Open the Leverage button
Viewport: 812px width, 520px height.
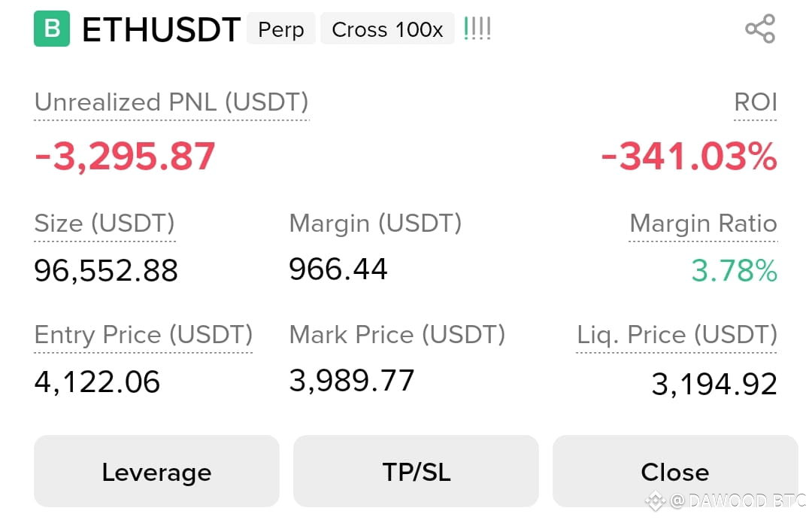(156, 471)
